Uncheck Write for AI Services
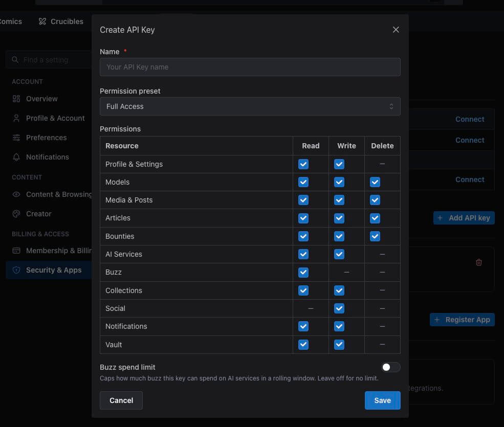This screenshot has height=427, width=504. pyautogui.click(x=339, y=254)
